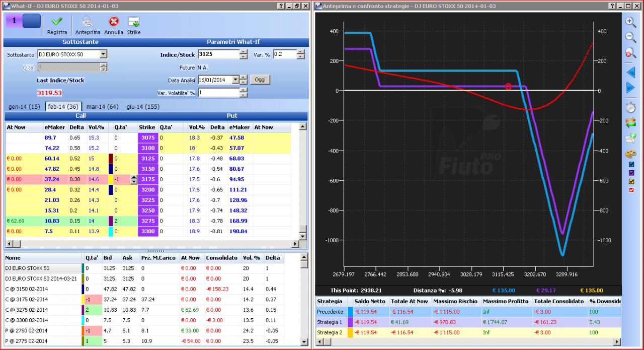644x350 pixels.
Task: Expand the Data Analisi date dropdown
Action: tap(235, 80)
